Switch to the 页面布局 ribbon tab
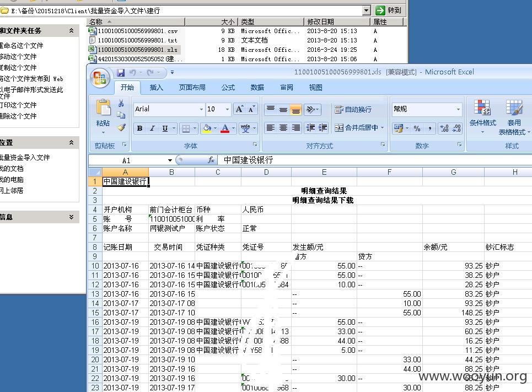The height and width of the screenshot is (392, 532). click(192, 88)
